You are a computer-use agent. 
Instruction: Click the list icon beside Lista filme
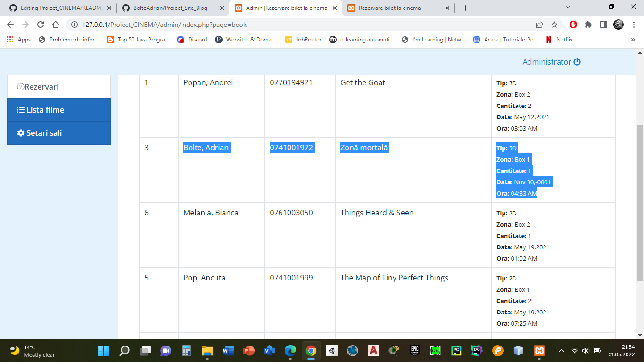point(21,110)
